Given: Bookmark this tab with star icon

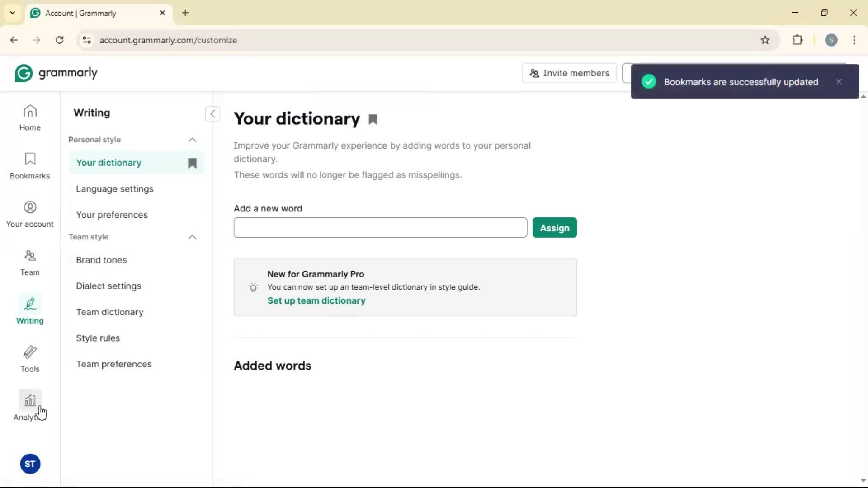Looking at the screenshot, I should 765,40.
